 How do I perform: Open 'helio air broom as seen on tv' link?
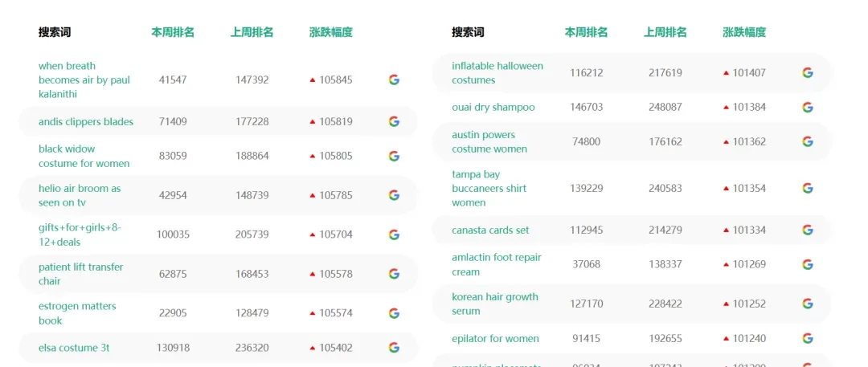79,195
